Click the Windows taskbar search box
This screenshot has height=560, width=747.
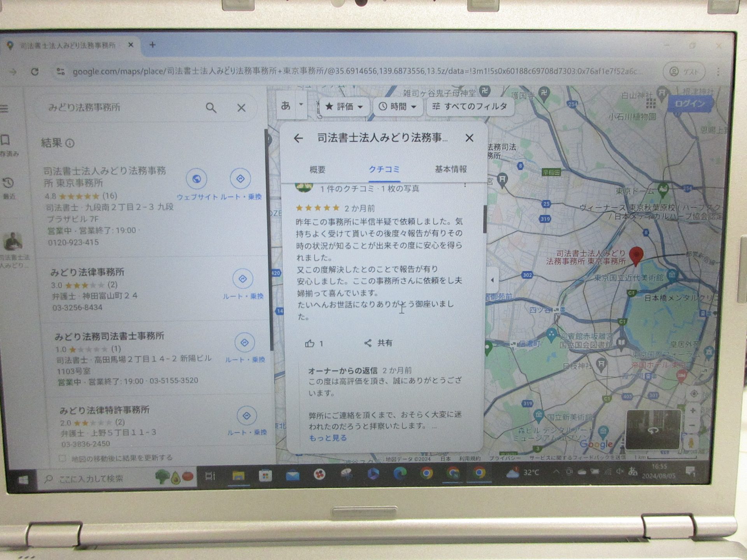[117, 479]
